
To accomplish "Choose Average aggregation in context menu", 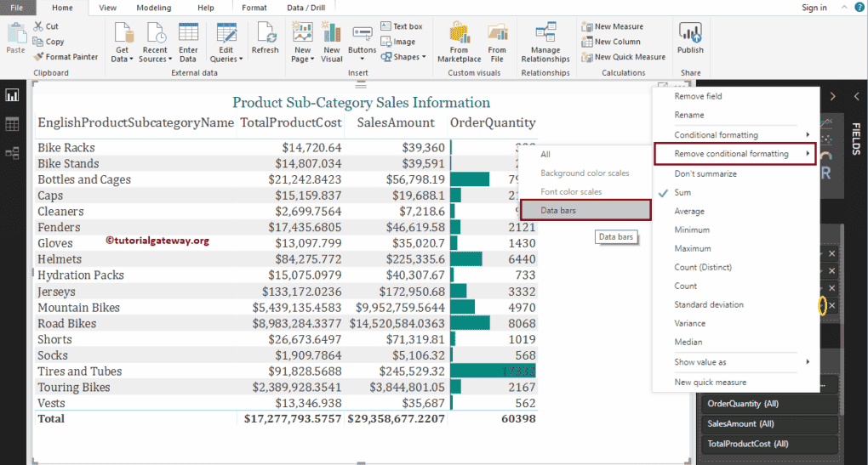I will click(689, 211).
